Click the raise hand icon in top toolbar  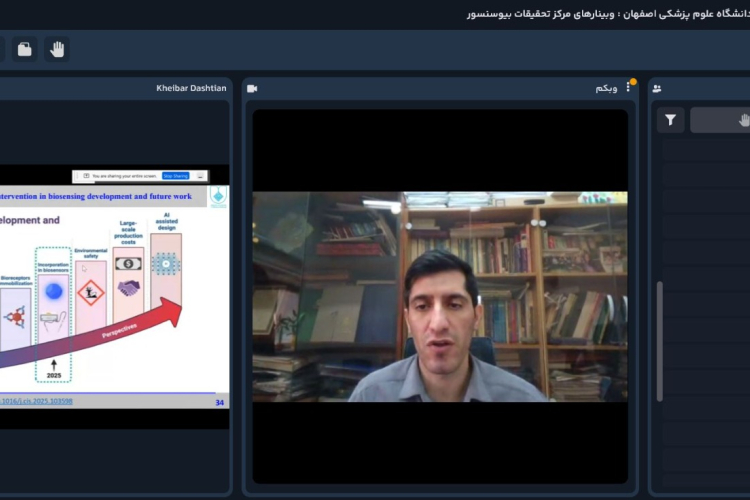(x=57, y=49)
